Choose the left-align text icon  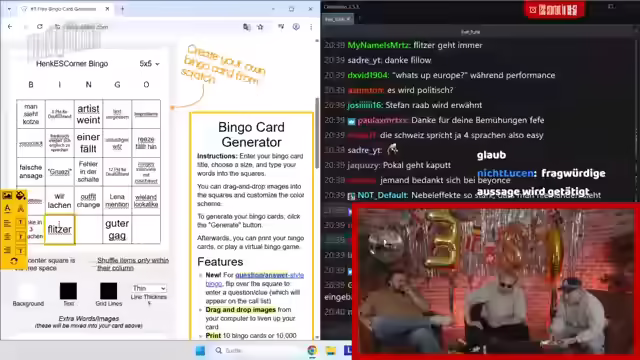[x=7, y=223]
